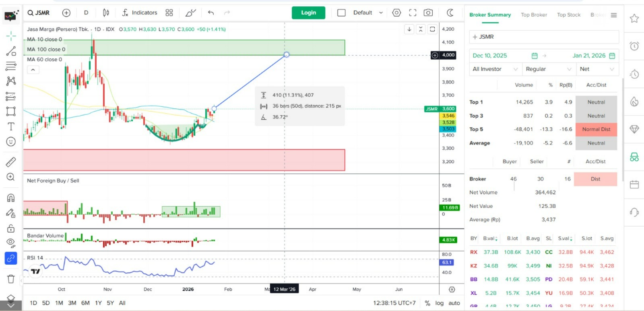This screenshot has width=644, height=311.
Task: Open end date picker Jan 21, 2026
Action: click(594, 56)
